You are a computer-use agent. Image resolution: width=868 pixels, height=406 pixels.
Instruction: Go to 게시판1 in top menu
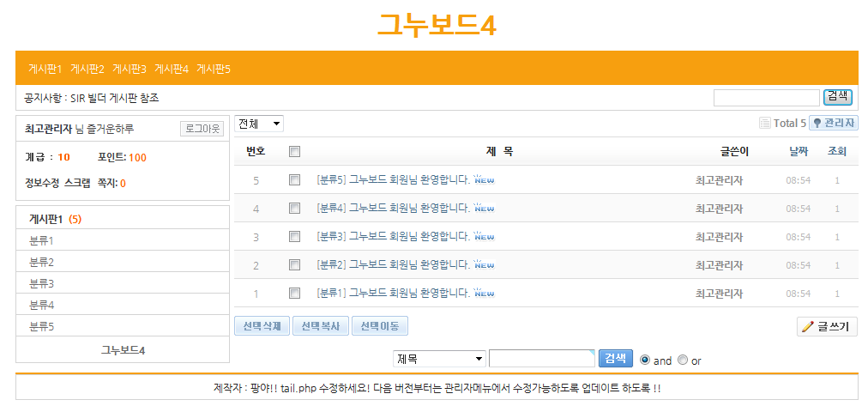click(x=45, y=69)
